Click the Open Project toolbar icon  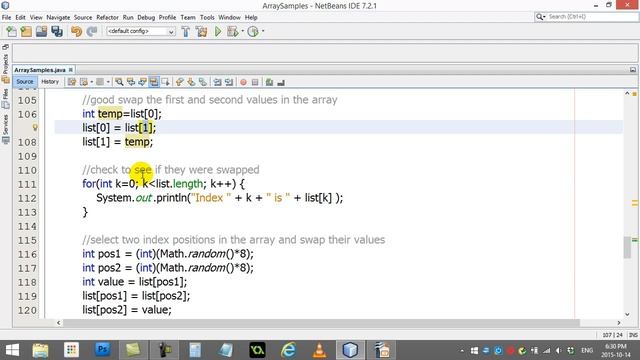click(x=42, y=31)
